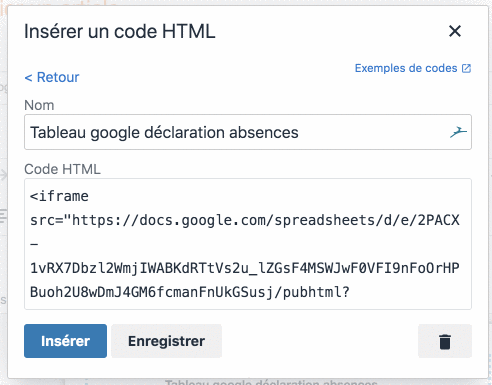Viewport: 492px width, 385px height.
Task: Click the line starting with "1vRX7Dbzl2"
Action: (x=245, y=268)
